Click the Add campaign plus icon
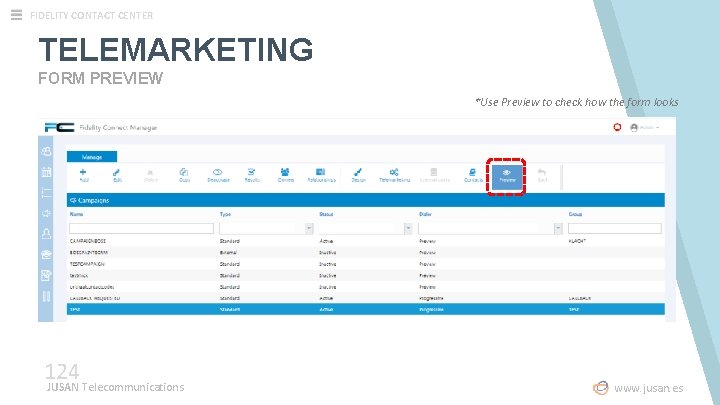 83,175
